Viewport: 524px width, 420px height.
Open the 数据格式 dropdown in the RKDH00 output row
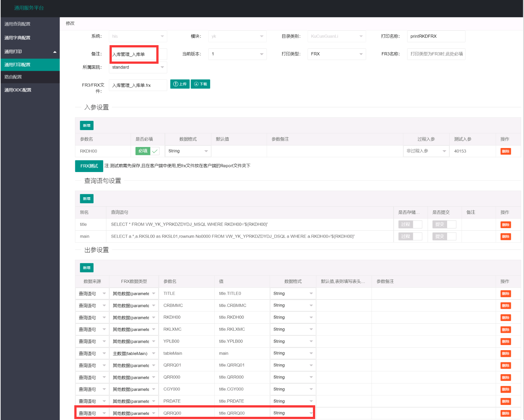(293, 317)
